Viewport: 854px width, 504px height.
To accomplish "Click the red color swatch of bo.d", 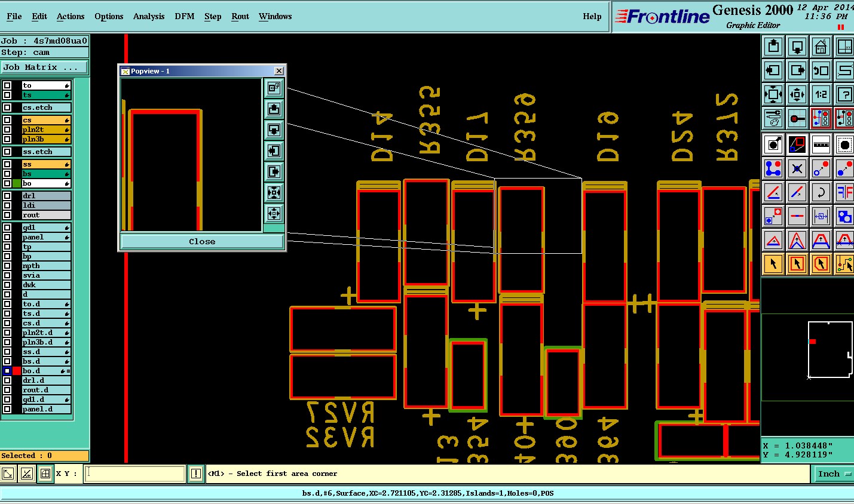I will pyautogui.click(x=17, y=371).
